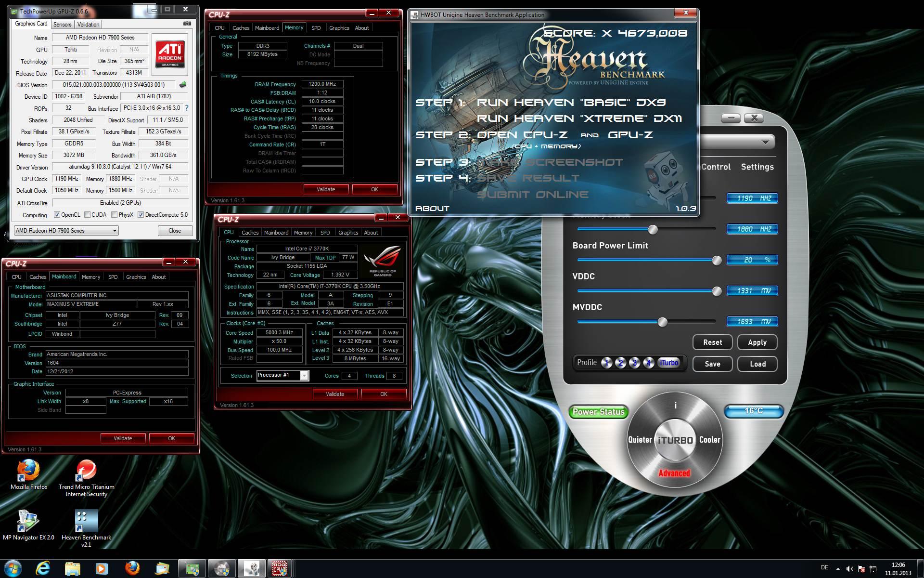Click the MVDDC slider handle
Image resolution: width=924 pixels, height=578 pixels.
pyautogui.click(x=663, y=322)
